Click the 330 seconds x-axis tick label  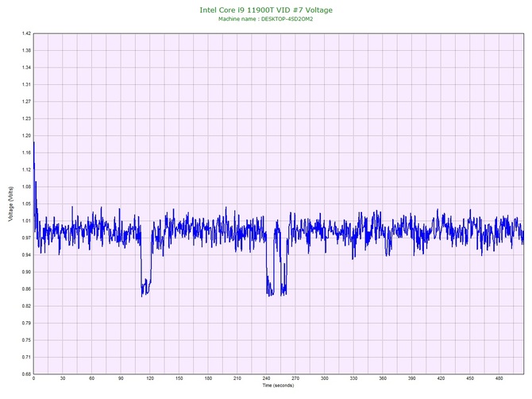(353, 378)
